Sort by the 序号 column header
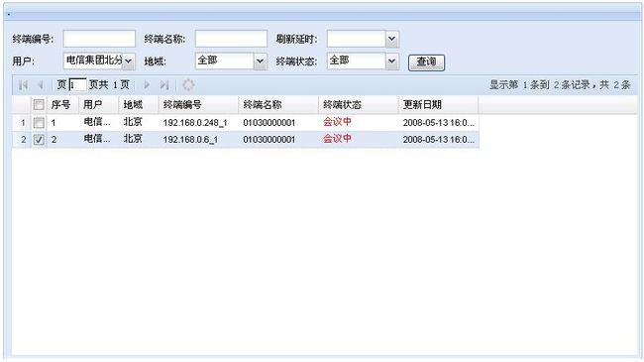Screen dimensions: 644x362 tap(62, 105)
